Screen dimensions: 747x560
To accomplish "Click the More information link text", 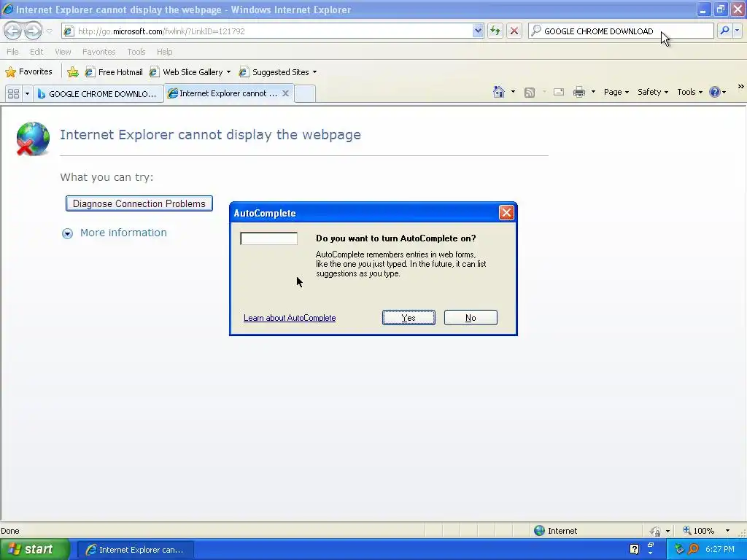I will tap(123, 233).
